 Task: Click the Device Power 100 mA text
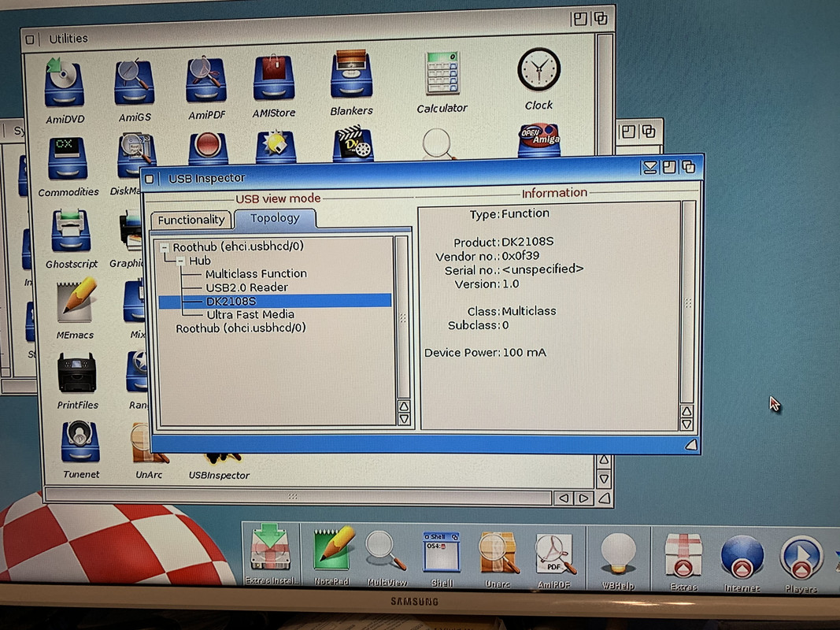click(x=486, y=353)
